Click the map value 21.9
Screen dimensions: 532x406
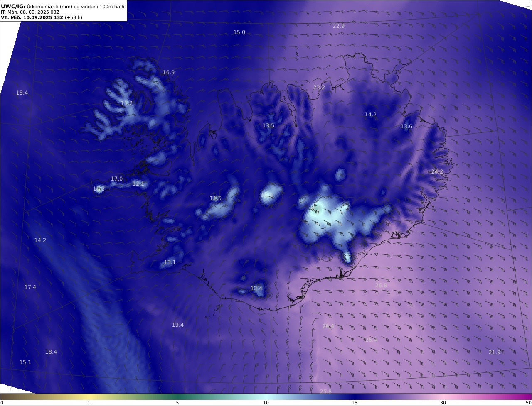tap(494, 352)
